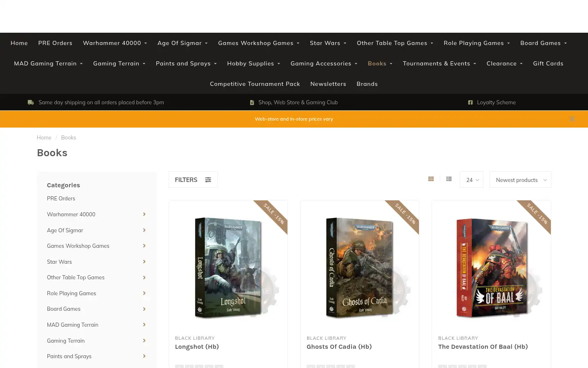
Task: Click the Loyalty Scheme Facebook icon
Action: [x=470, y=102]
